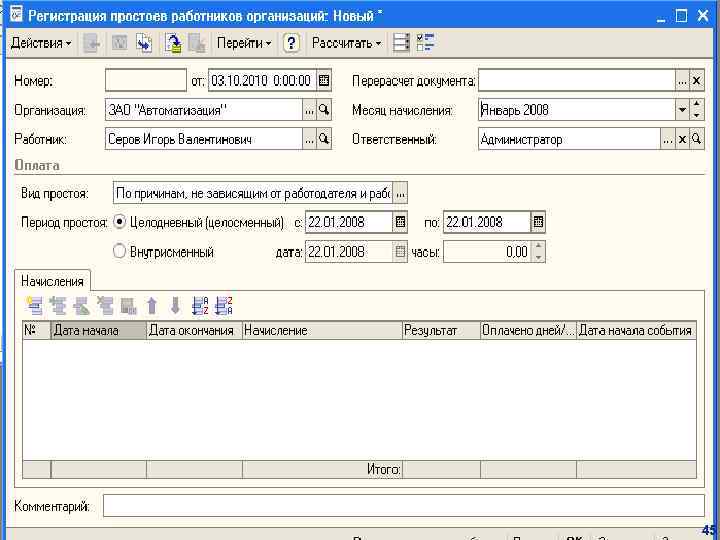Select the Целодневный (целосменный) radio button
720x540 pixels.
119,223
